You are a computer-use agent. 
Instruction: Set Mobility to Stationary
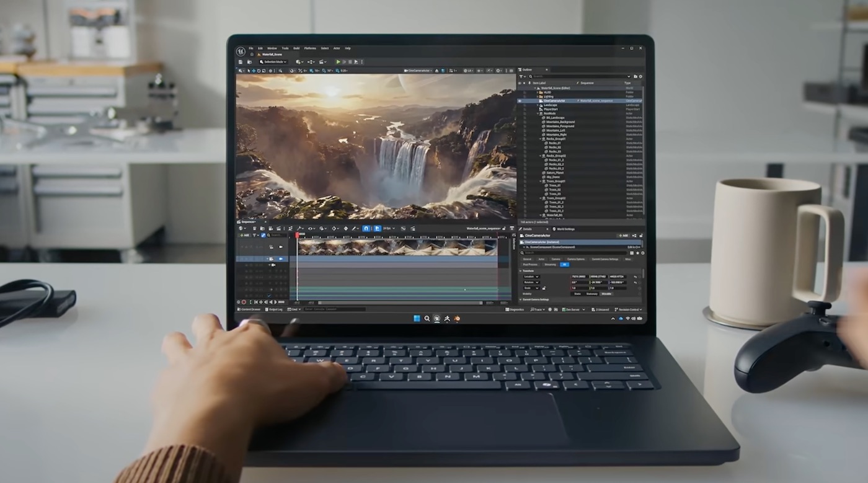click(592, 294)
